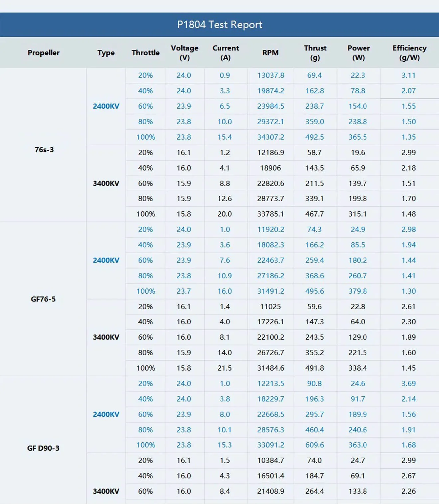Select the Current (A) column header

(225, 53)
